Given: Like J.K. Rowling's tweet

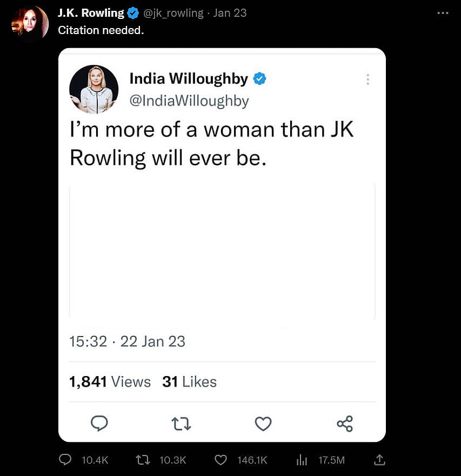Looking at the screenshot, I should coord(221,460).
